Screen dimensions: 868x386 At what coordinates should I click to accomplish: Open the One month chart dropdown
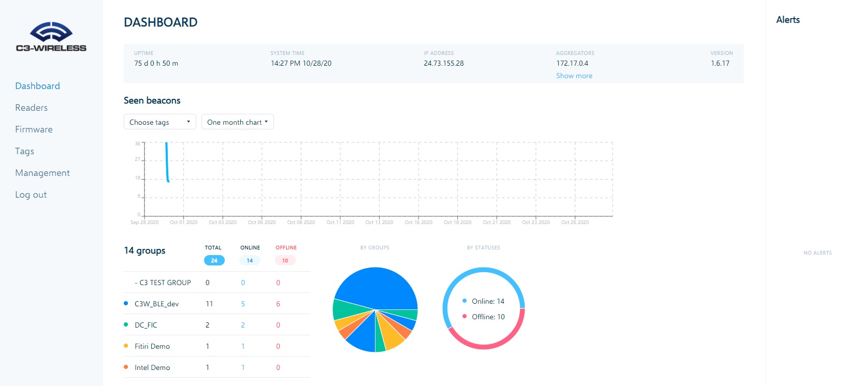click(x=238, y=122)
